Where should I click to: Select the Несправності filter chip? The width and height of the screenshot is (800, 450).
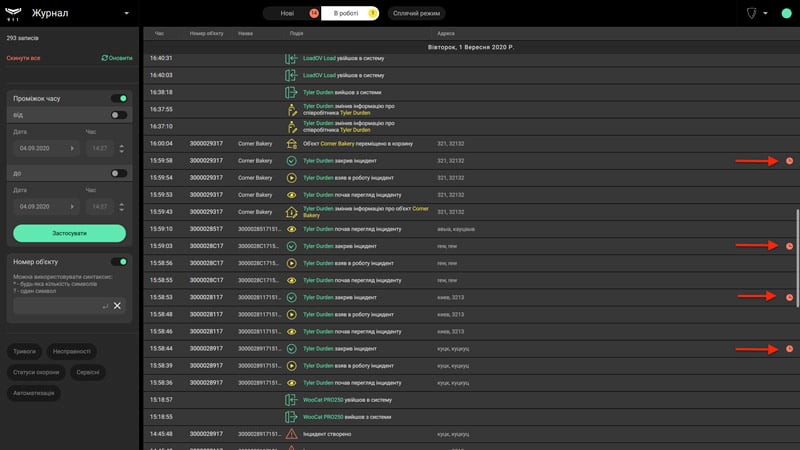click(x=71, y=352)
